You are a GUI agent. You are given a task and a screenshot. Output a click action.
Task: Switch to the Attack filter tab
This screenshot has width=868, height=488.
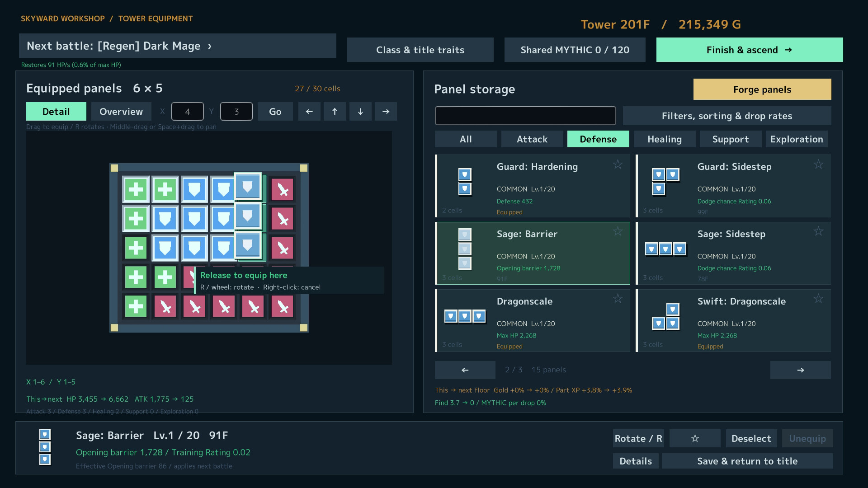(532, 139)
